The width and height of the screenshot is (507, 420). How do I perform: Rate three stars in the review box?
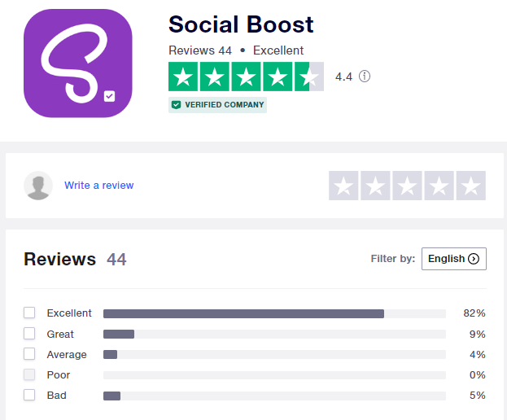point(407,186)
